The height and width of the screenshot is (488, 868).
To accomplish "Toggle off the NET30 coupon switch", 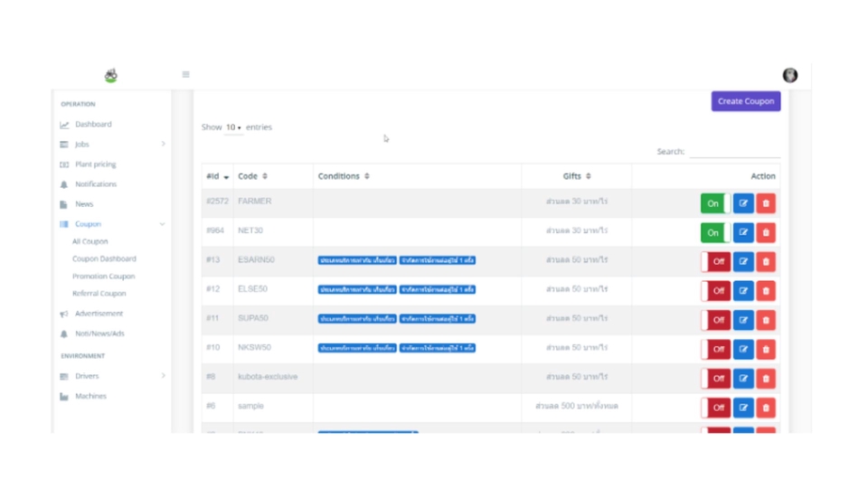I will pyautogui.click(x=715, y=232).
